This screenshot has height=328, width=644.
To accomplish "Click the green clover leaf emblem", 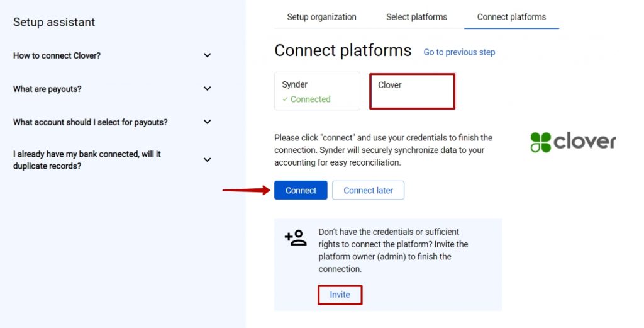I will click(x=540, y=142).
